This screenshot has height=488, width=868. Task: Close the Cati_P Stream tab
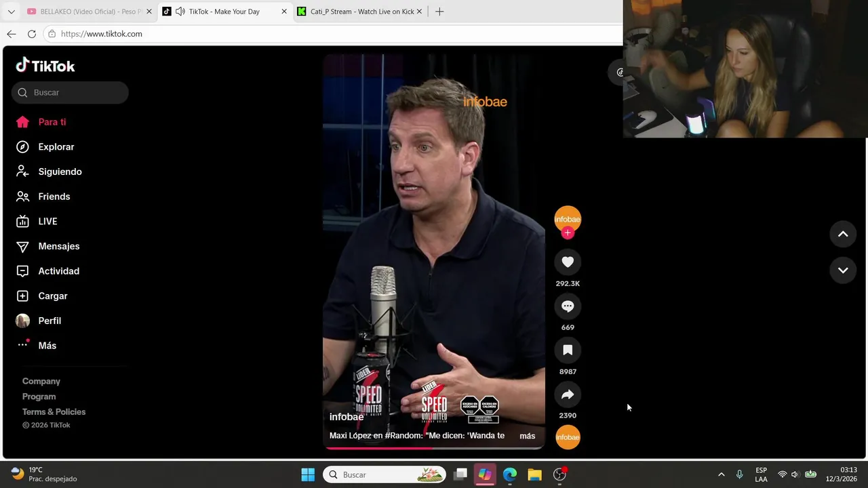pyautogui.click(x=419, y=12)
